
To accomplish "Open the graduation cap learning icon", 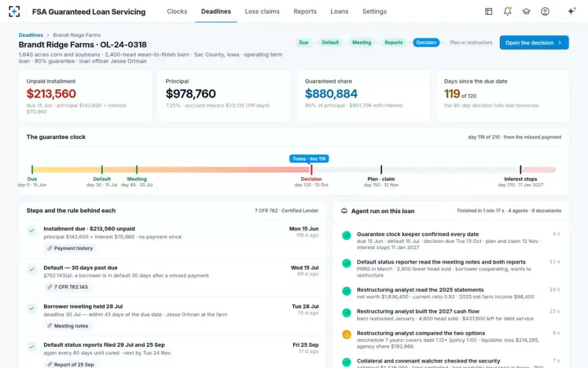I will click(x=526, y=11).
